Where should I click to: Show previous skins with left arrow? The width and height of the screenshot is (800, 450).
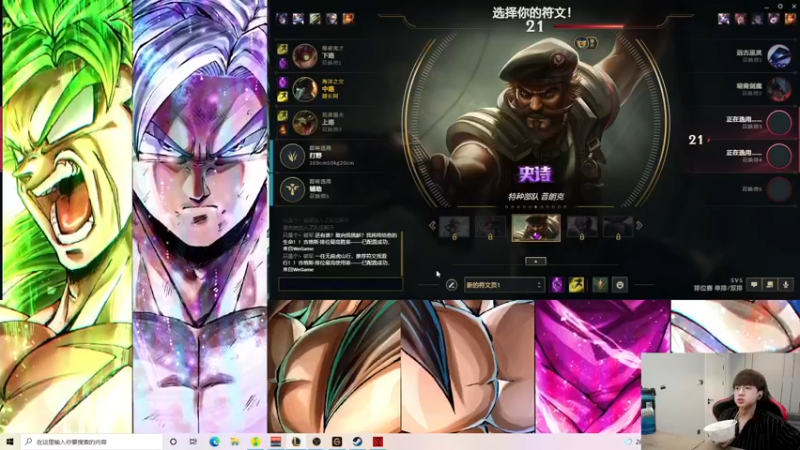[432, 225]
